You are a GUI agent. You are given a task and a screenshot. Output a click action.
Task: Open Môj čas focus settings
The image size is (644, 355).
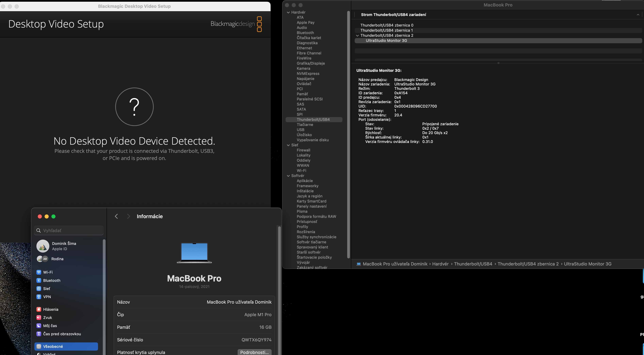coord(50,326)
